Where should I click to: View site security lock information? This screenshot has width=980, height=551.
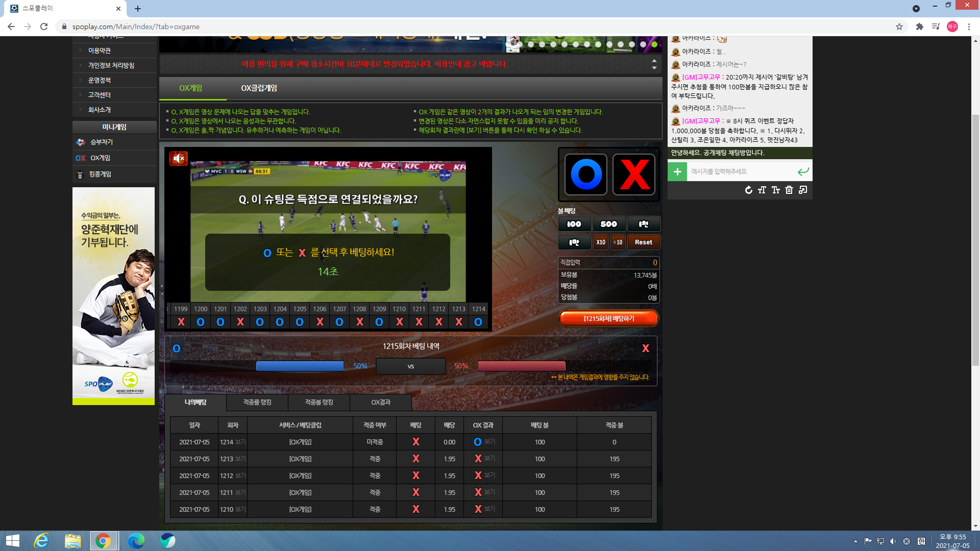click(64, 27)
